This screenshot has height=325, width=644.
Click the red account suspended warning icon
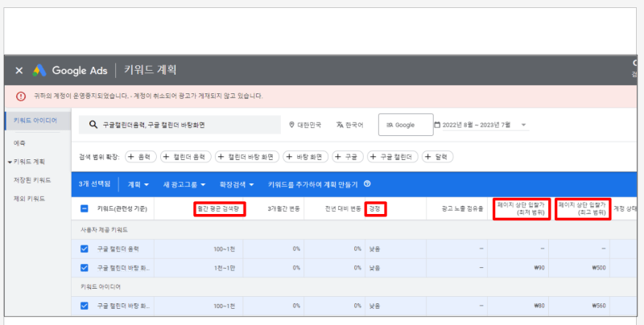point(21,97)
